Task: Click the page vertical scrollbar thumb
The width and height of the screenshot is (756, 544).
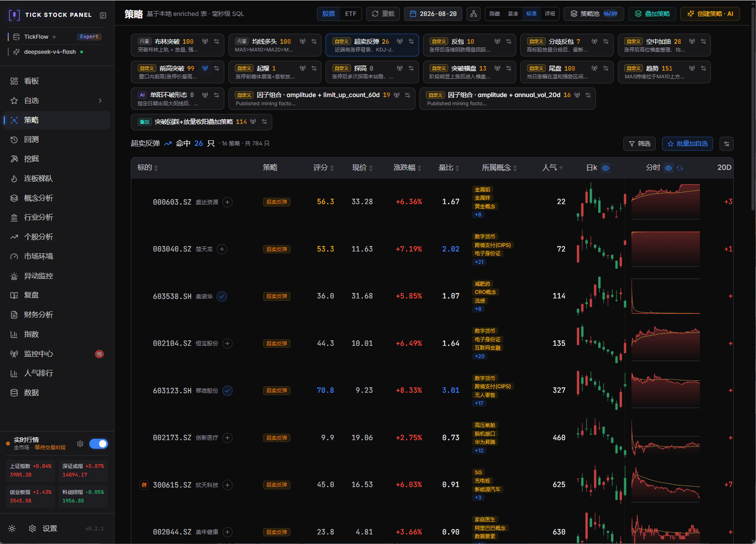Action: (753, 109)
